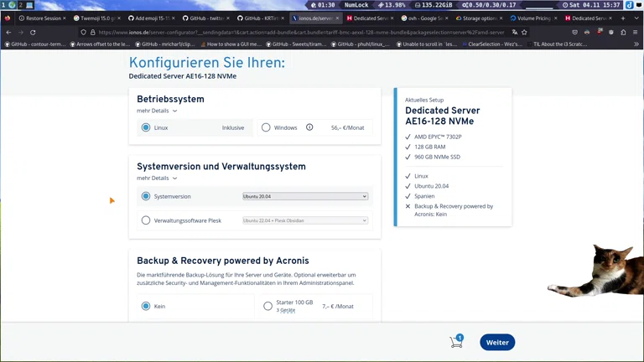644x362 pixels.
Task: Reload the page with the refresh icon
Action: [33, 33]
